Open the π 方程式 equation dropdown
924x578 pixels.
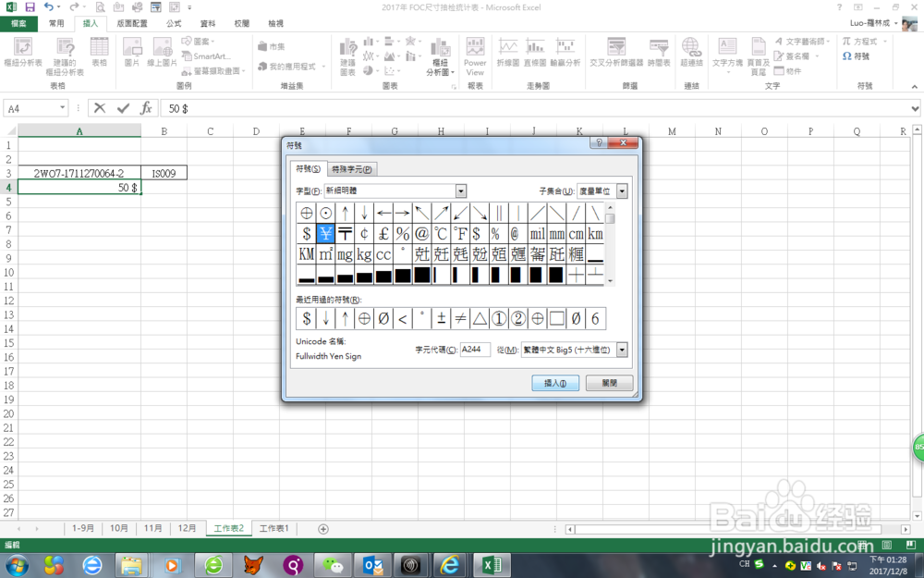click(x=885, y=42)
